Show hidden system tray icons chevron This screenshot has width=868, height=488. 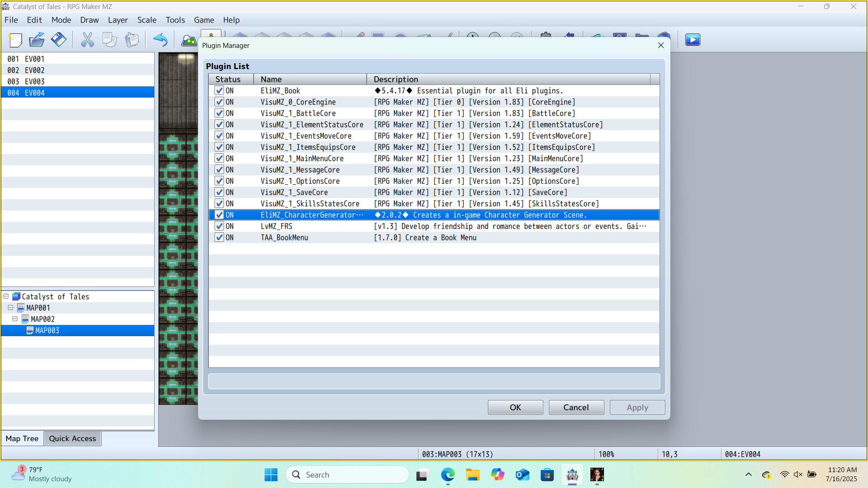[749, 474]
